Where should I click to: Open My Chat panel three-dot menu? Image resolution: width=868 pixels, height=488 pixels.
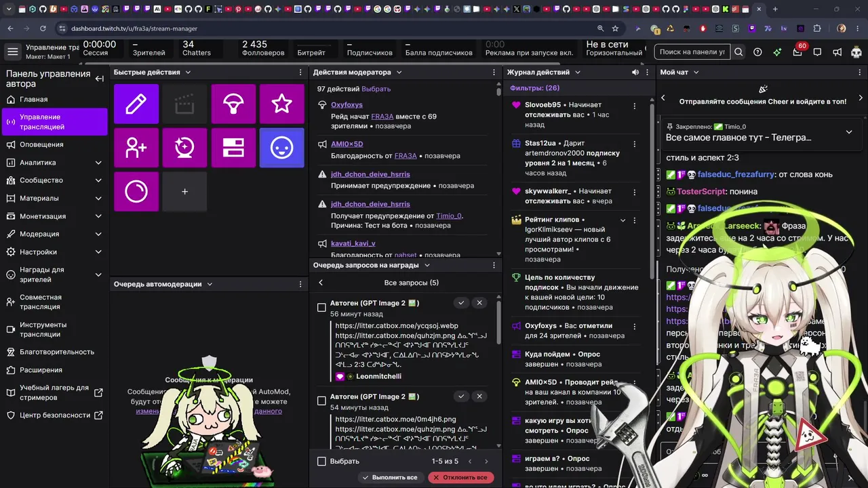click(x=861, y=73)
